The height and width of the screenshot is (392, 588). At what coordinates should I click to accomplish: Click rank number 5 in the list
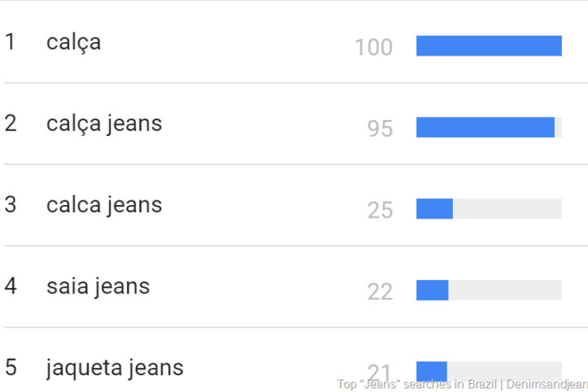coord(10,368)
